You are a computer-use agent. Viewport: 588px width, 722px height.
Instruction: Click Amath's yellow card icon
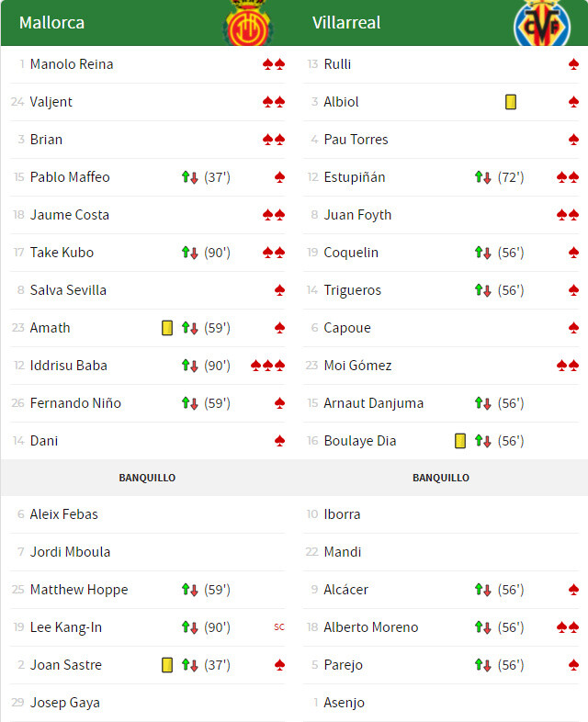click(x=167, y=328)
